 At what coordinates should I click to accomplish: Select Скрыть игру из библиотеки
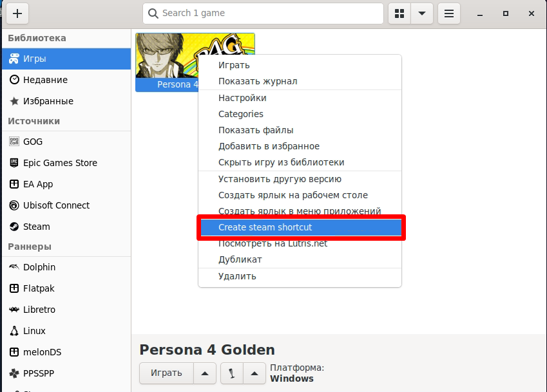tap(300, 162)
